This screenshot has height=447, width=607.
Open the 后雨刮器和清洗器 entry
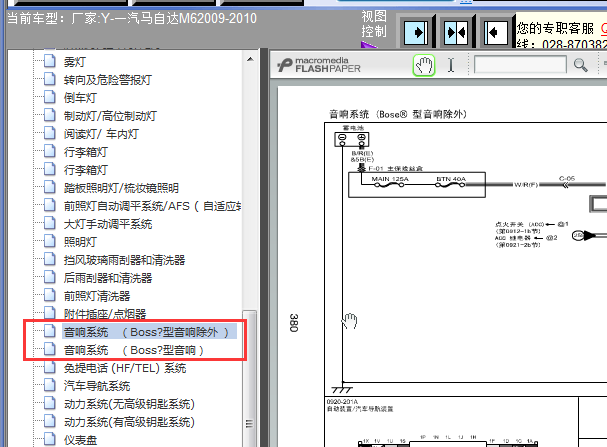pyautogui.click(x=108, y=278)
